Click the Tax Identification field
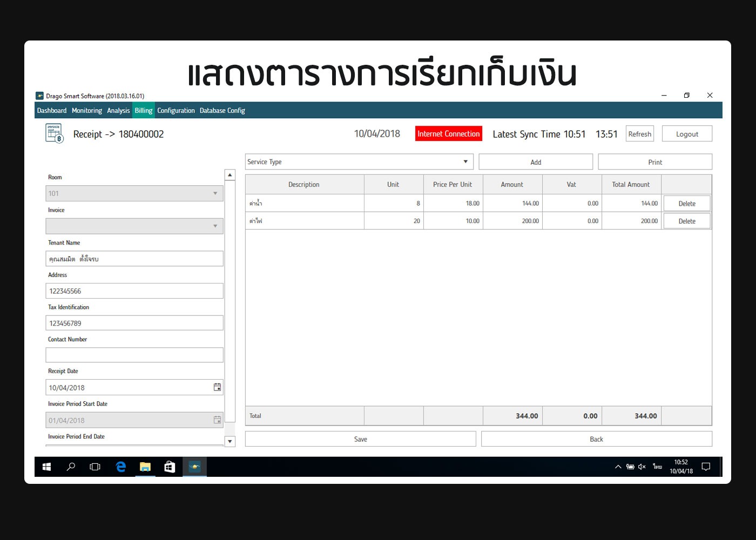This screenshot has height=540, width=756. click(x=134, y=323)
